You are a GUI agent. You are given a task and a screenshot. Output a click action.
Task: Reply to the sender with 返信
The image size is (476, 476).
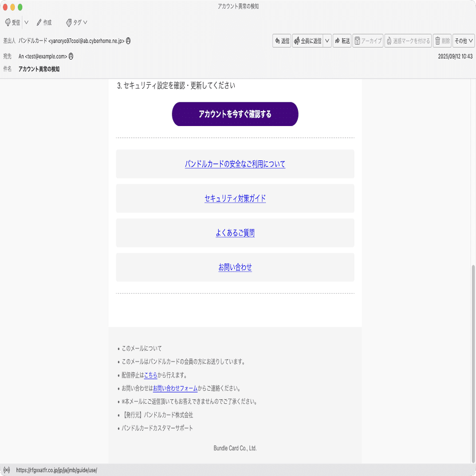point(282,41)
